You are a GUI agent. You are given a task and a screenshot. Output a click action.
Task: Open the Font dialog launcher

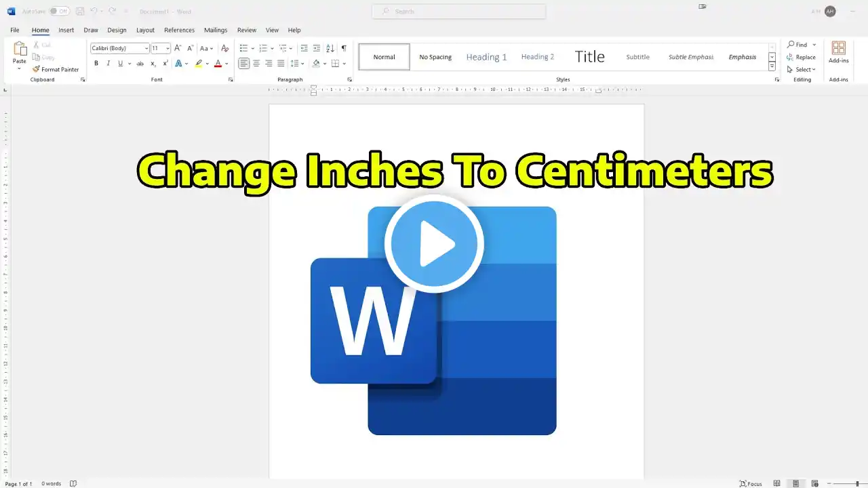(x=231, y=80)
